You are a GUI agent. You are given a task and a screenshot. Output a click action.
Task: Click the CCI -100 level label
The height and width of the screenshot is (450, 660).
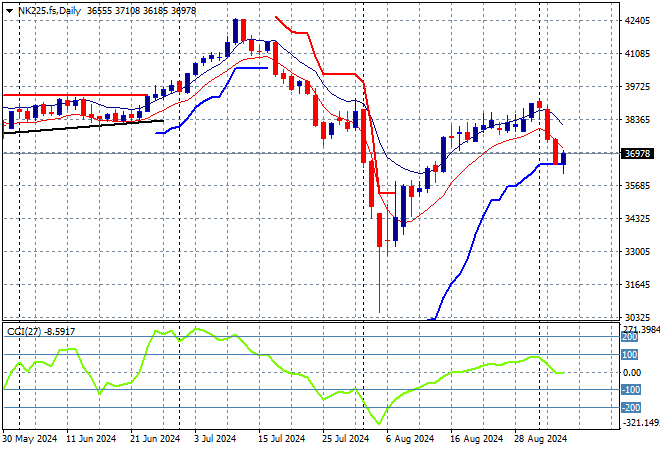click(631, 390)
